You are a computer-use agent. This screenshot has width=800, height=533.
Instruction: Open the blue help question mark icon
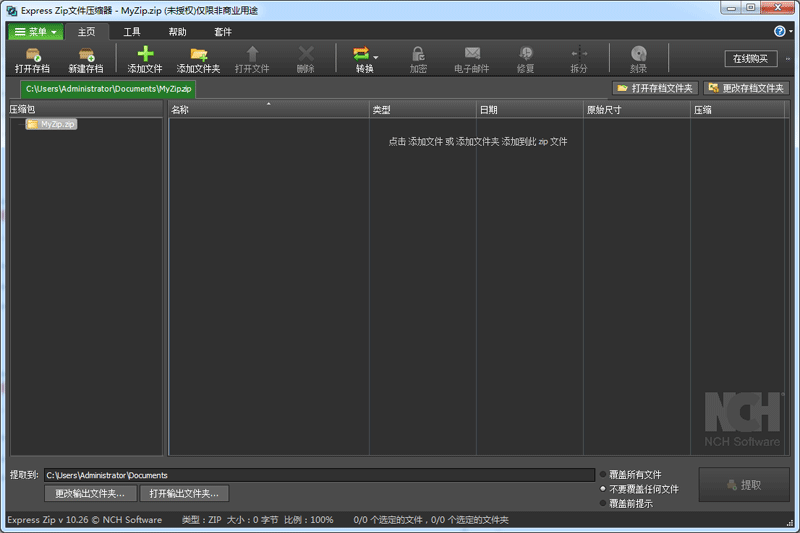click(x=780, y=32)
